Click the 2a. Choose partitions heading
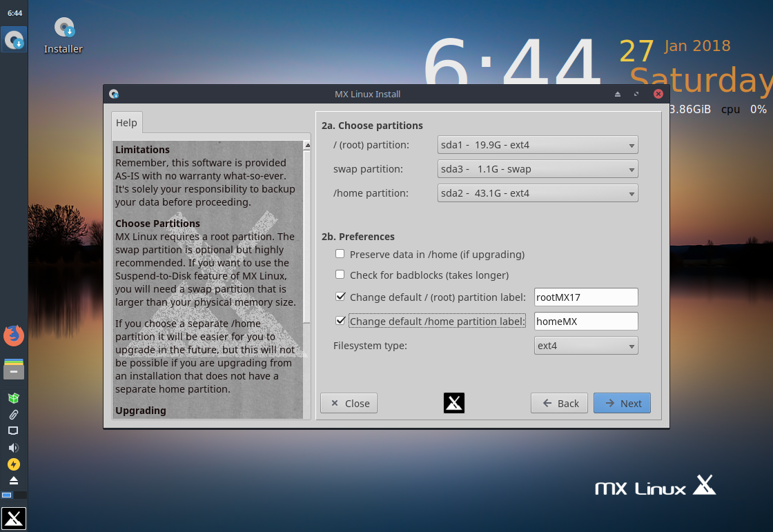 pos(372,125)
